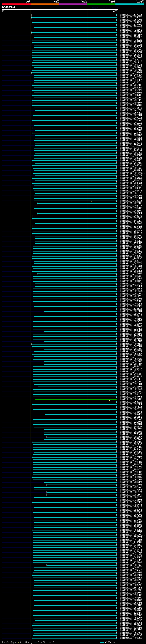
Task: Select the UniRef100_Q53I52 label
Action: click(x=131, y=32)
